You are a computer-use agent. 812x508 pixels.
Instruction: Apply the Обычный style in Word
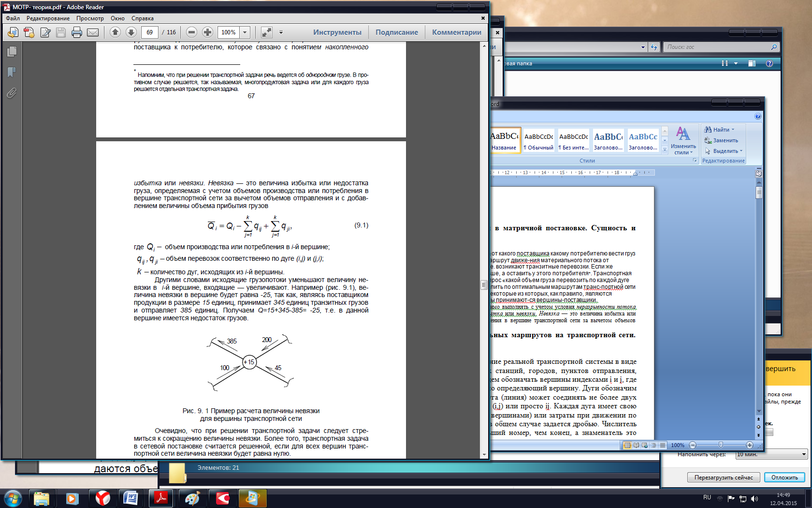tap(538, 140)
